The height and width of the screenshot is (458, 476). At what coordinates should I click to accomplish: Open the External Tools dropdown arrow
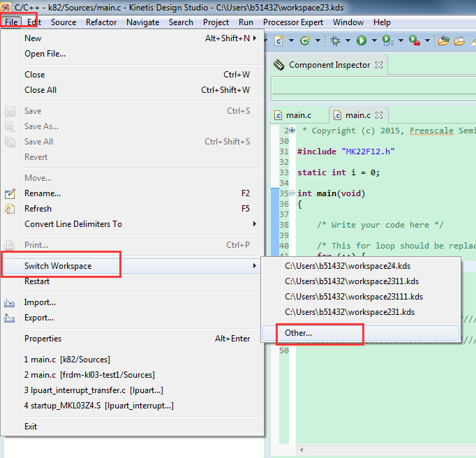tap(427, 40)
